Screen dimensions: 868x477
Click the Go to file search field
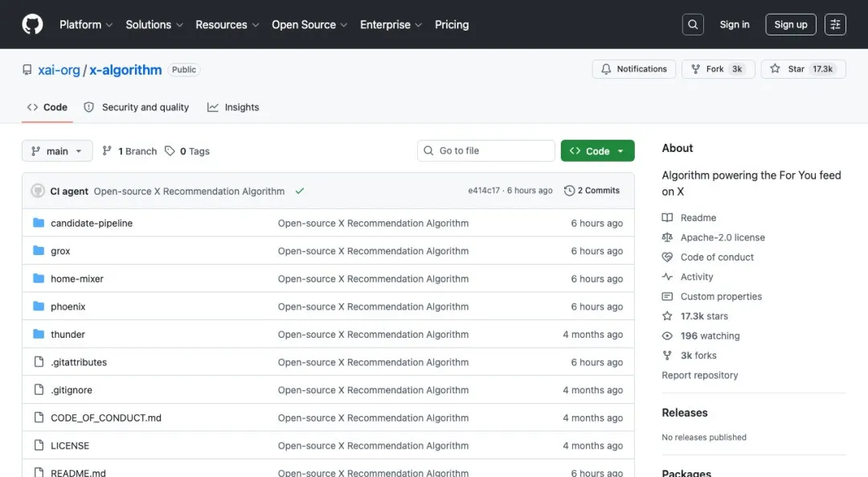click(x=486, y=150)
